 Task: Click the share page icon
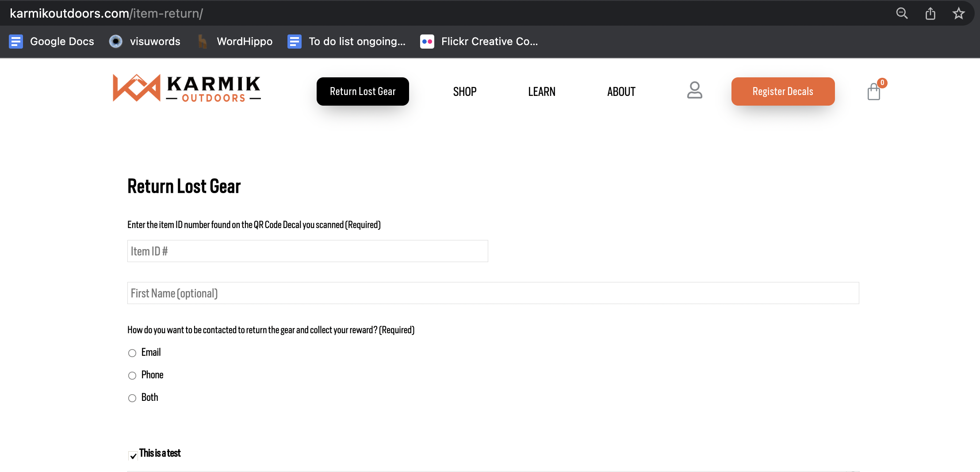click(930, 14)
